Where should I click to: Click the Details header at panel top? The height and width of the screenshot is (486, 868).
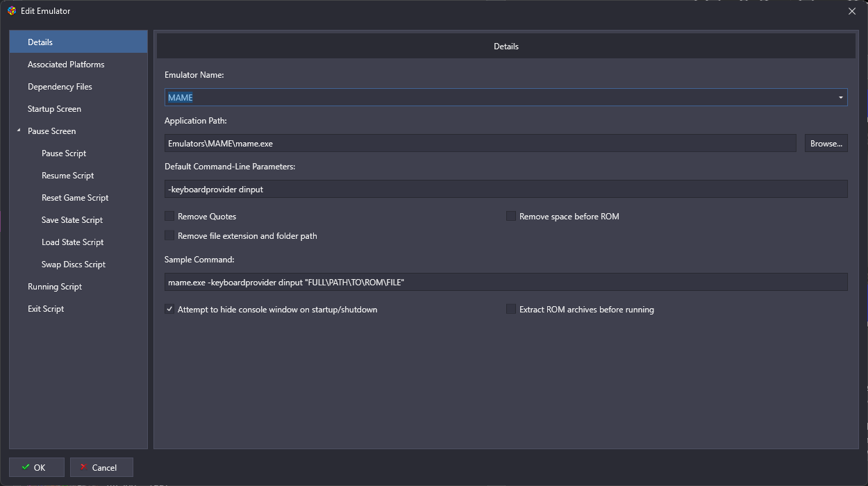coord(506,46)
